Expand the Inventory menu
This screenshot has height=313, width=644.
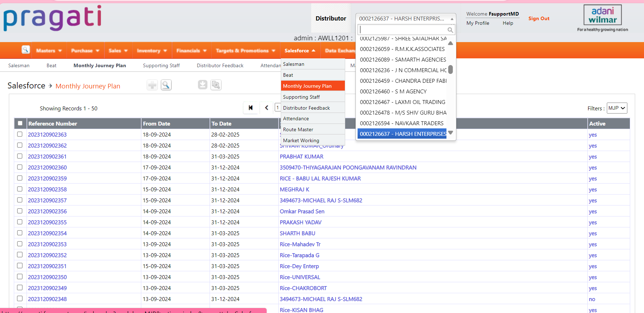tap(152, 51)
